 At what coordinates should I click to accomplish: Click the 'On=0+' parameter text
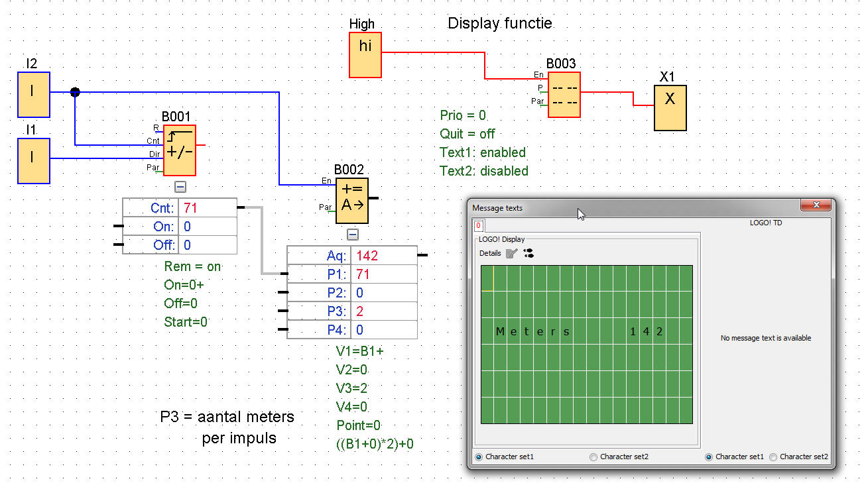coord(184,285)
